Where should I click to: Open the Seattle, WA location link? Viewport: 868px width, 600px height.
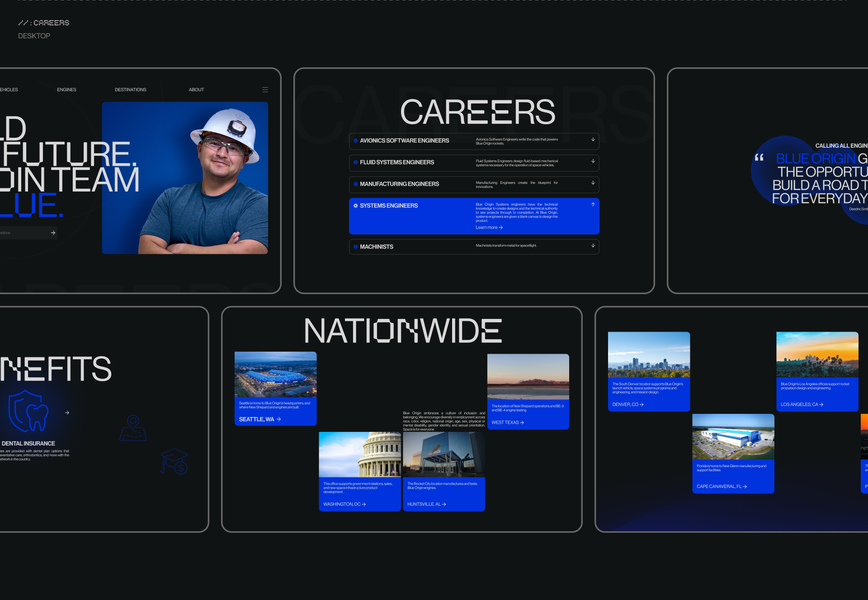point(259,419)
